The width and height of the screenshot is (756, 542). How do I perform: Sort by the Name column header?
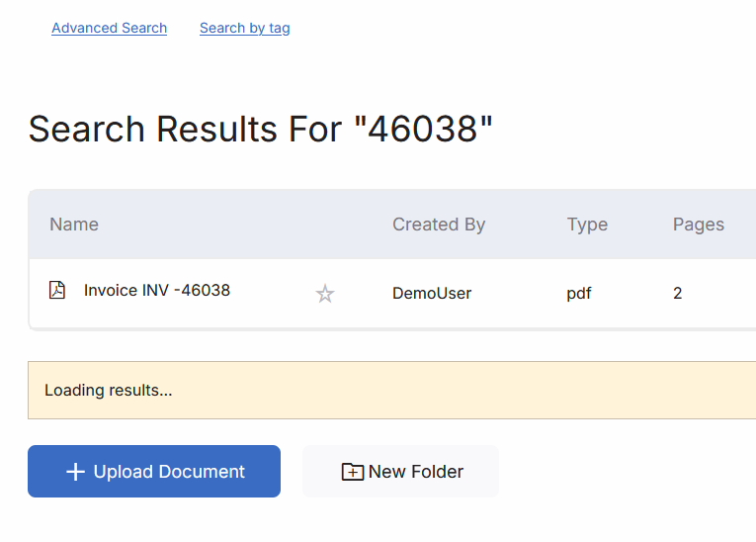74,225
